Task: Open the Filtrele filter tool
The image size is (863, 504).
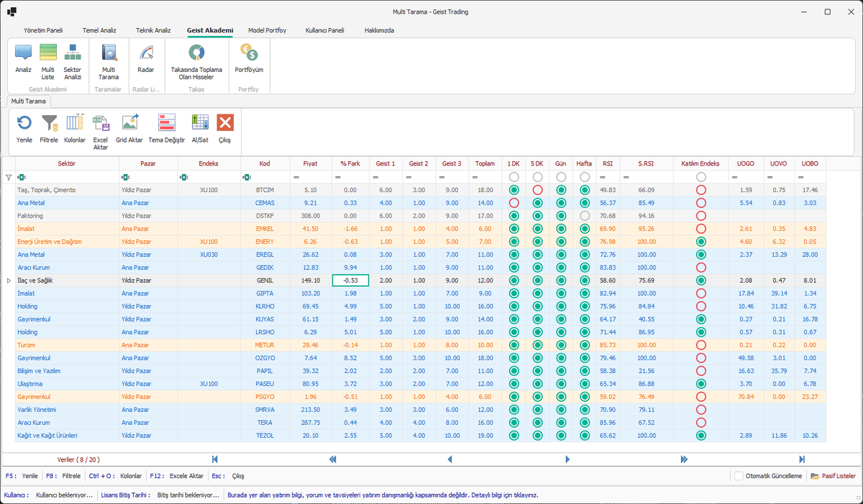Action: coord(49,128)
